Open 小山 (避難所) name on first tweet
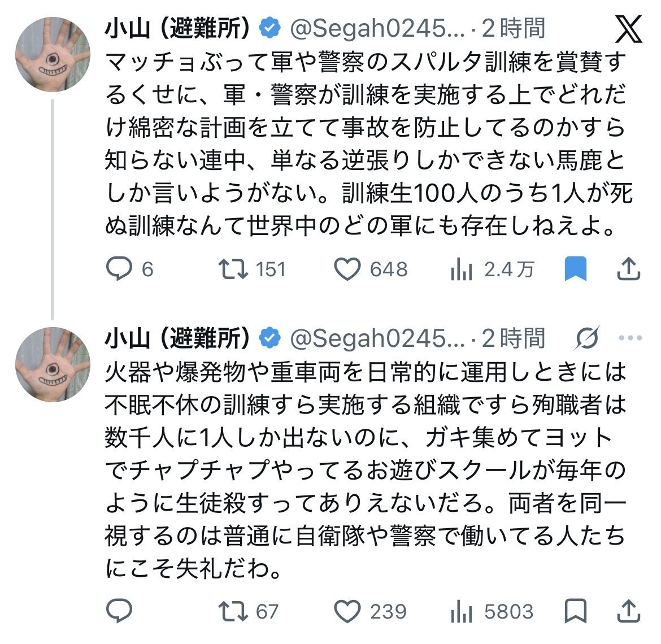The height and width of the screenshot is (644, 661). click(x=177, y=28)
